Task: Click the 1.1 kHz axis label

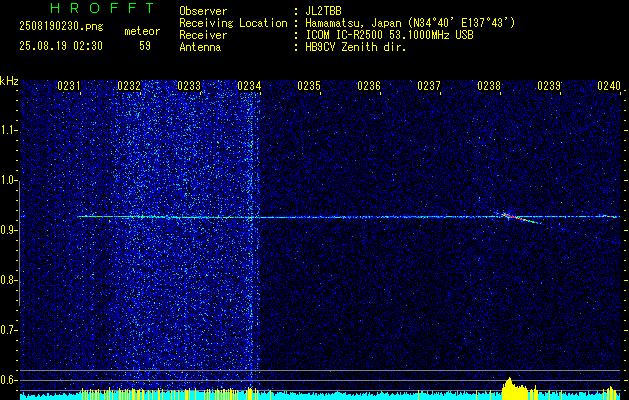Action: coord(8,130)
